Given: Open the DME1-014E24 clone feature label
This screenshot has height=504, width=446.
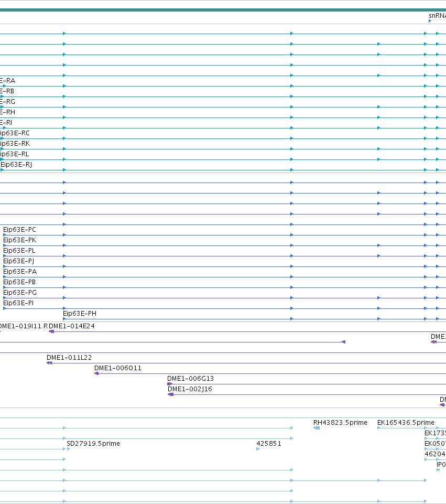Looking at the screenshot, I should coord(72,326).
